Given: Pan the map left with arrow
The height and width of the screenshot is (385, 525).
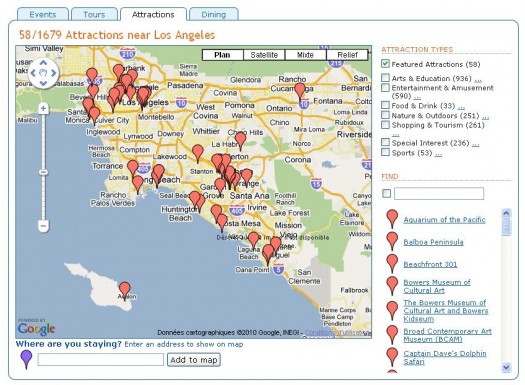Looking at the screenshot, I should coord(33,73).
